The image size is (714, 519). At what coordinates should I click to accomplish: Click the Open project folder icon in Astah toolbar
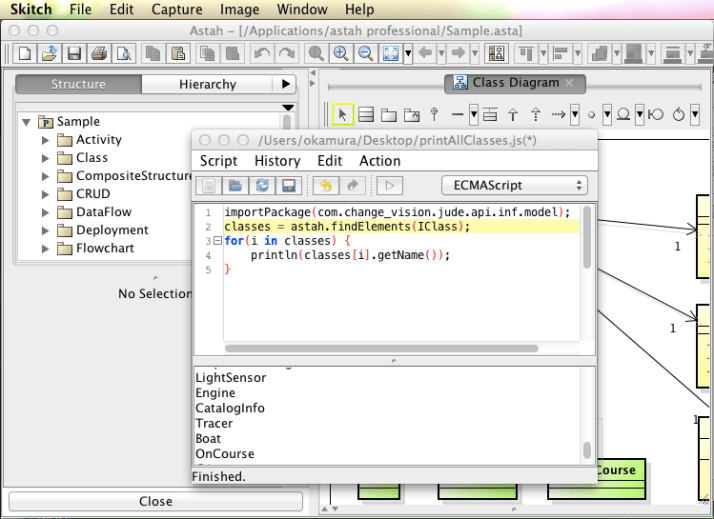(49, 54)
